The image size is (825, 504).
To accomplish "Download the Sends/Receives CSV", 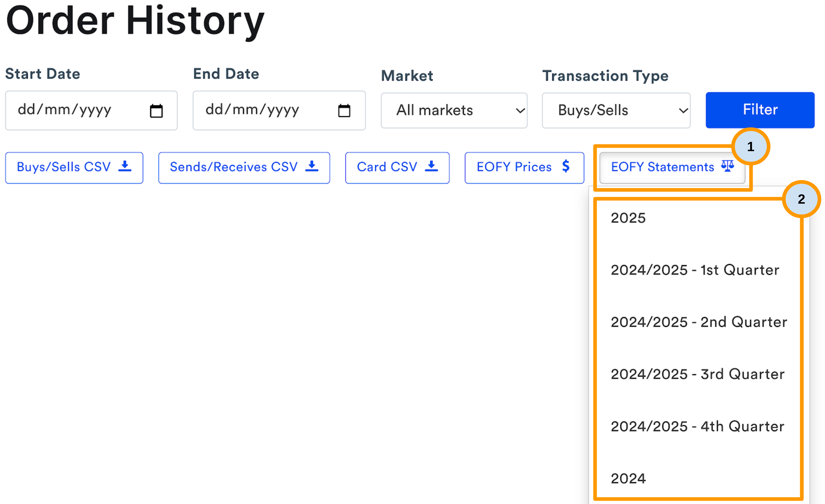I will (x=244, y=168).
